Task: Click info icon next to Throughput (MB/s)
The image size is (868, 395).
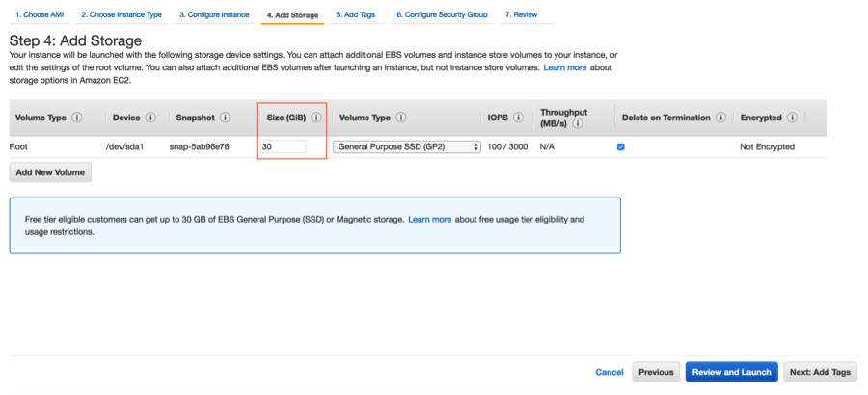Action: point(581,123)
